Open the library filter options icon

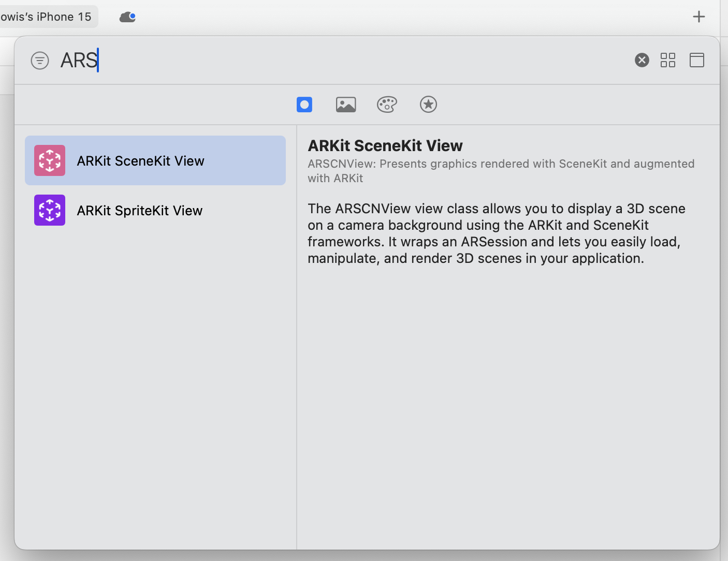click(40, 61)
